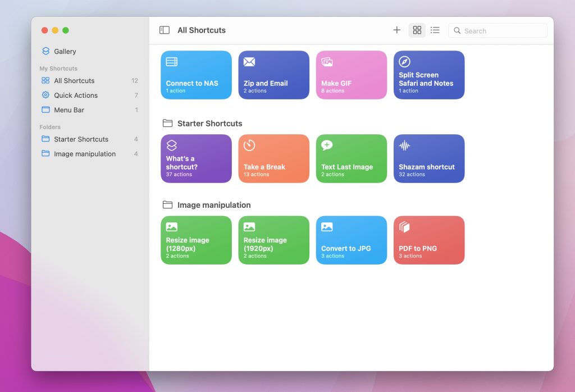The width and height of the screenshot is (575, 392).
Task: Click the timer icon on Take a Break
Action: click(x=249, y=145)
